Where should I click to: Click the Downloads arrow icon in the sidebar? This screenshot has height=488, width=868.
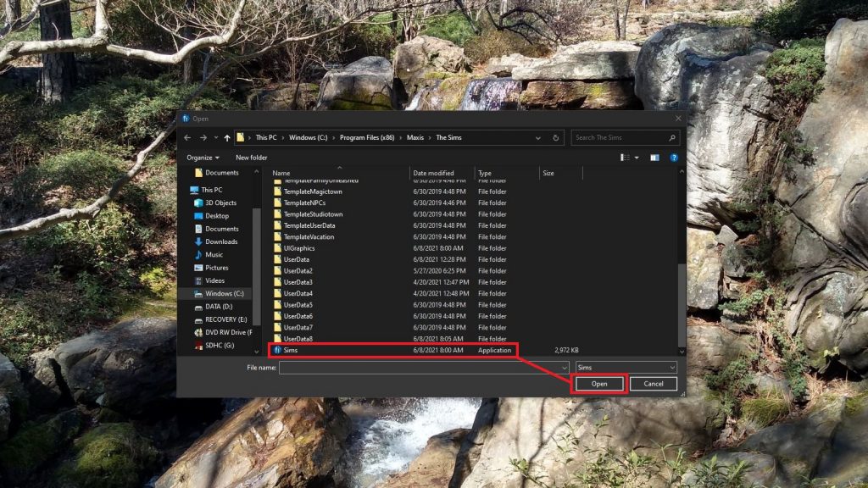click(x=198, y=241)
